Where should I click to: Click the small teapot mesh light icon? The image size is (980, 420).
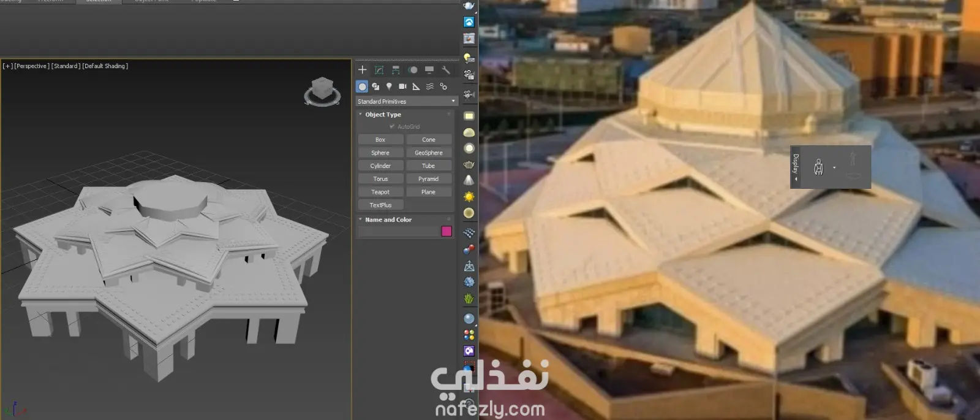[x=469, y=164]
